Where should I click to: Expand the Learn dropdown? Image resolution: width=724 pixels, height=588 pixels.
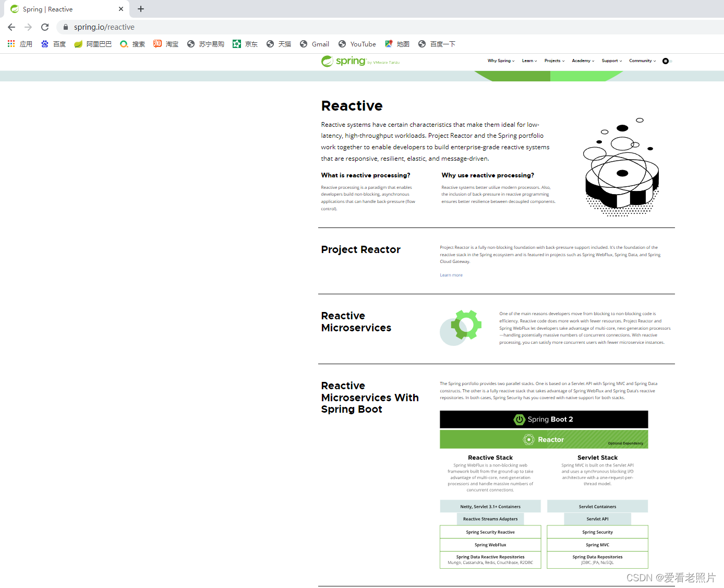click(529, 61)
